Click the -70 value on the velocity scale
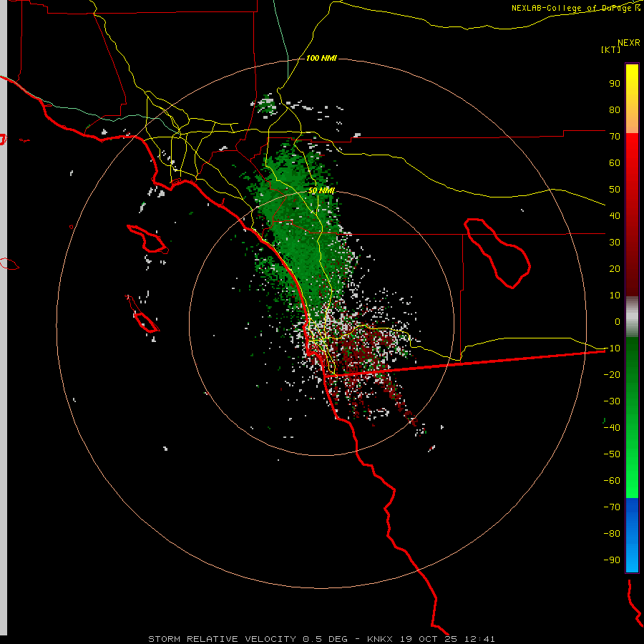Viewport: 644px width, 644px height. click(612, 507)
